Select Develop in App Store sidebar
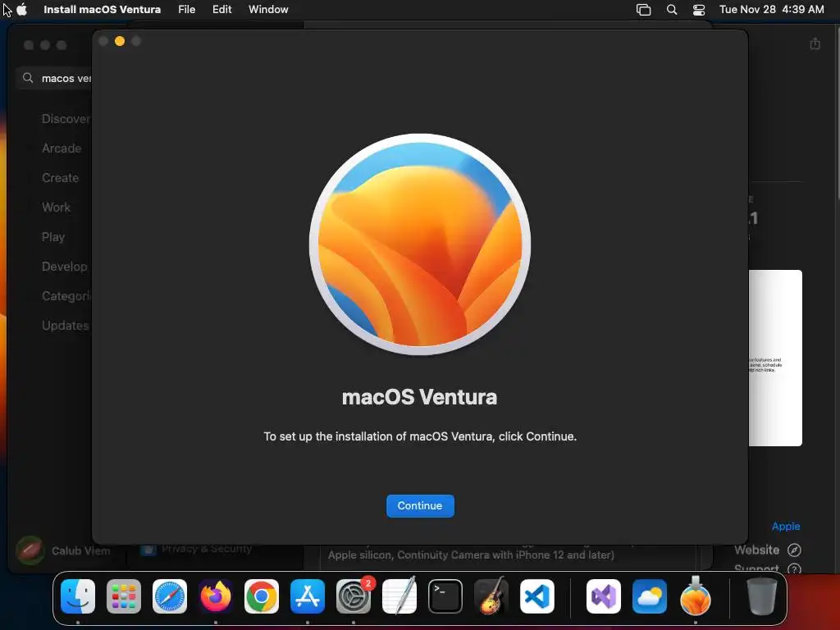The width and height of the screenshot is (840, 630). [x=64, y=267]
